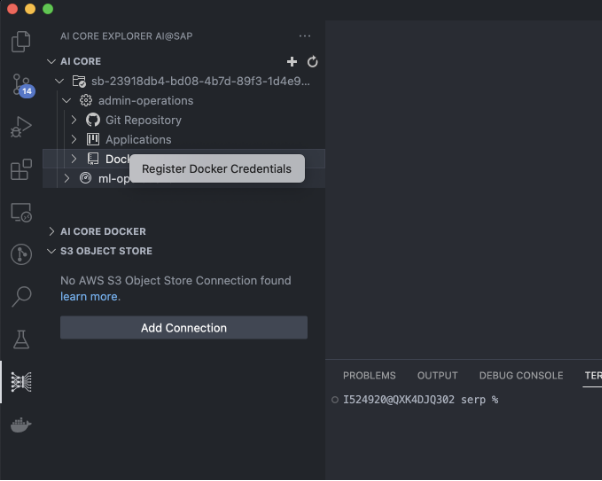This screenshot has width=602, height=481.
Task: Open the Search magnifier icon
Action: (x=21, y=296)
